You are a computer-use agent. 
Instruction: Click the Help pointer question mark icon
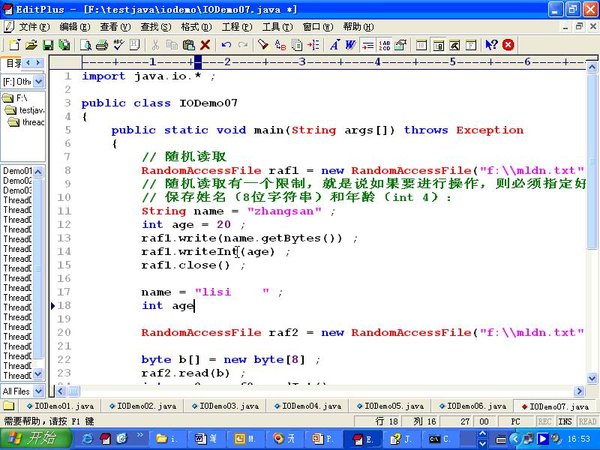click(x=491, y=45)
